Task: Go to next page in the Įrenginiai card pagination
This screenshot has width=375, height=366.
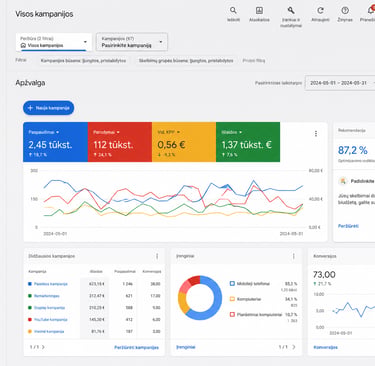Action: (x=294, y=347)
